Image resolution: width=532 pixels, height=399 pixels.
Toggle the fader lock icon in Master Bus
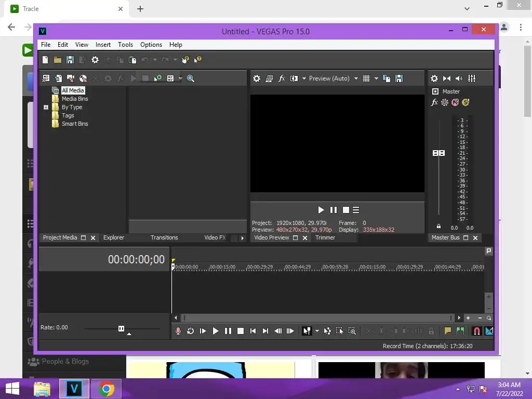point(438,226)
